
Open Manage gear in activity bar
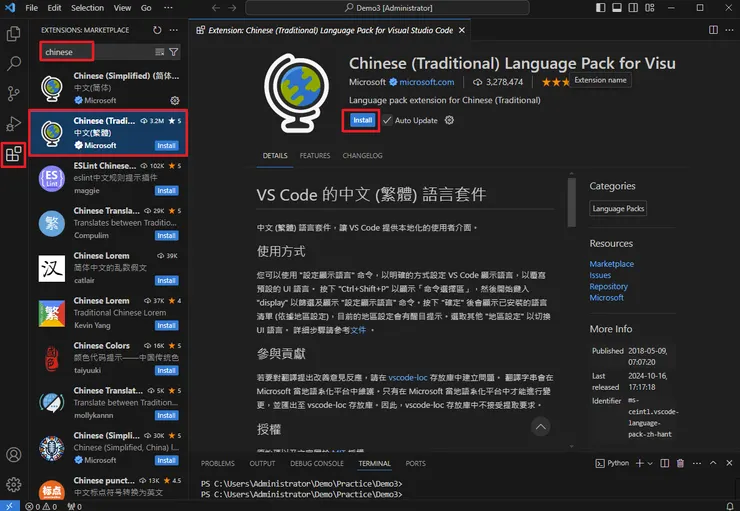pos(13,484)
